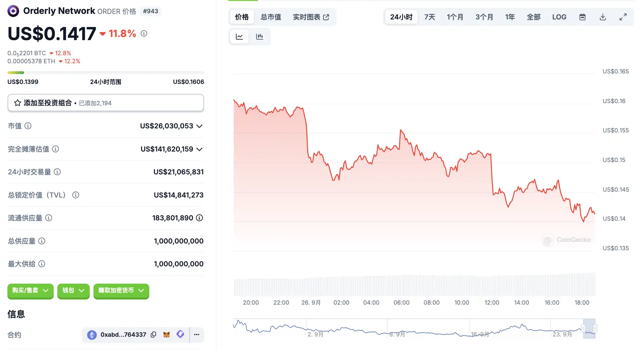644x350 pixels.
Task: Open the calendar date range picker
Action: pyautogui.click(x=582, y=17)
